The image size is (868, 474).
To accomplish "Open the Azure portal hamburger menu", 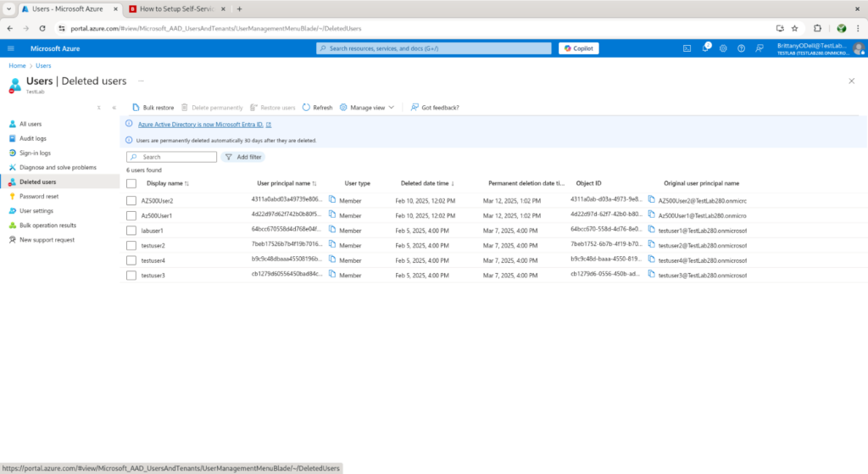I will 10,48.
